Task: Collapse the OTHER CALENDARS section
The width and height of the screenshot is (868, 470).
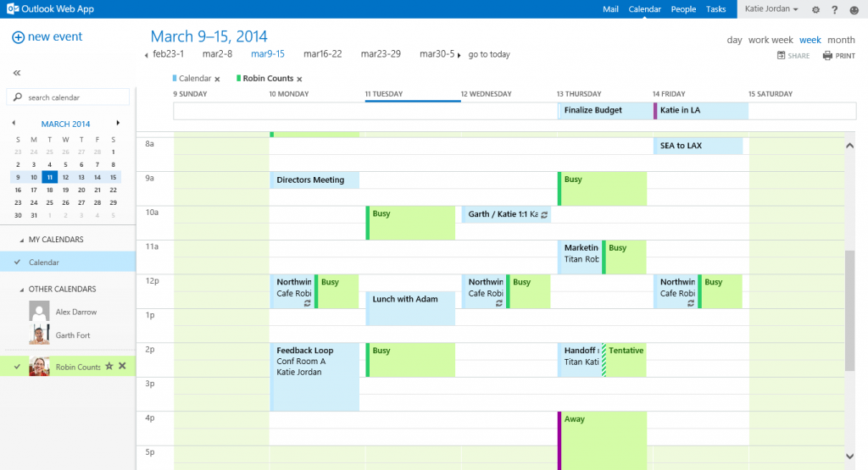Action: click(21, 289)
